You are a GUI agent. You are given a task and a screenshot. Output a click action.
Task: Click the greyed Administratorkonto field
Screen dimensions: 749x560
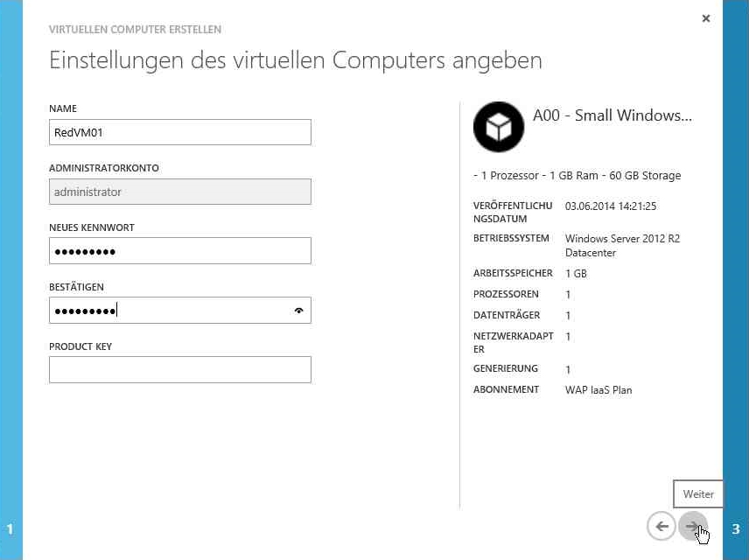click(x=179, y=192)
